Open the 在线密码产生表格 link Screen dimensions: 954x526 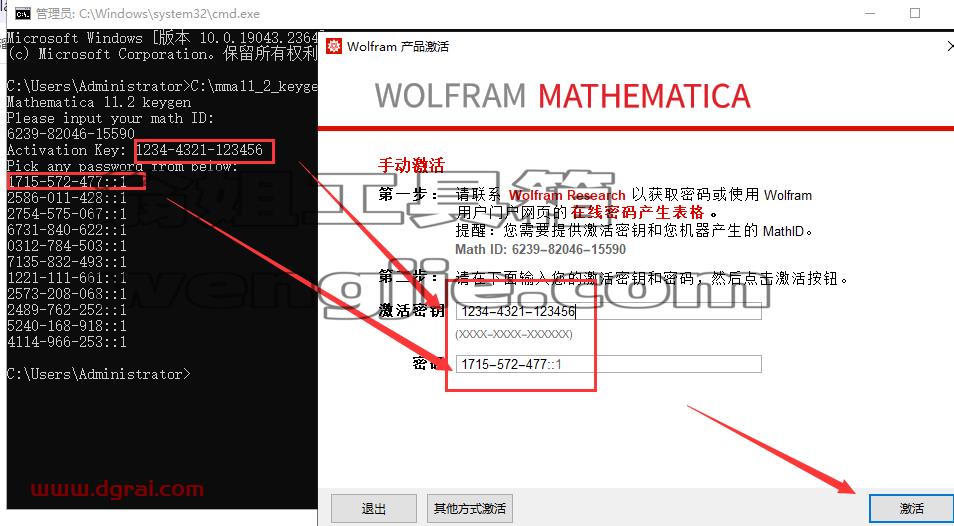click(x=638, y=212)
